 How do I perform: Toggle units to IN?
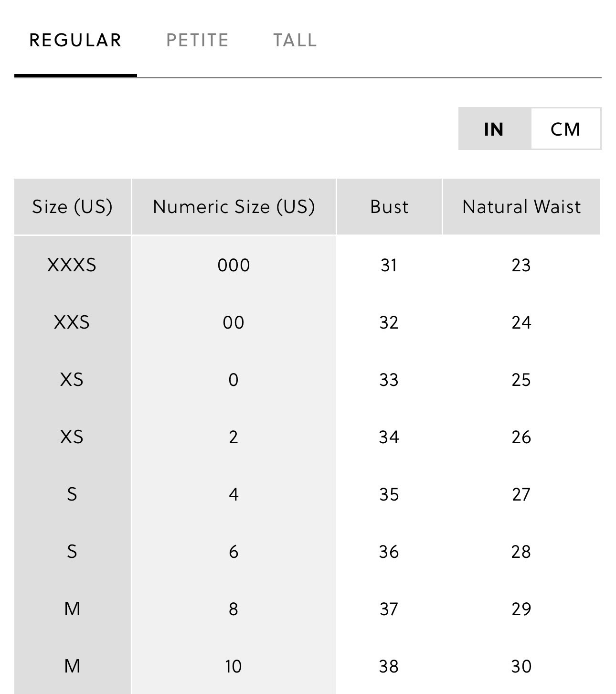click(494, 129)
